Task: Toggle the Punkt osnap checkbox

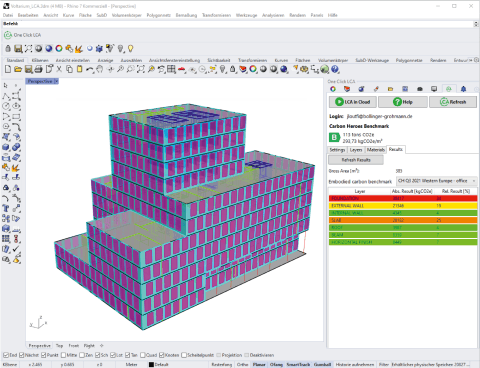Action: (43, 355)
